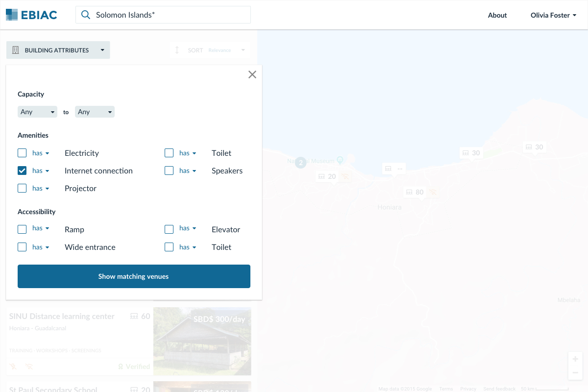Go to the About page
Screen dimensions: 588x392
[x=497, y=15]
